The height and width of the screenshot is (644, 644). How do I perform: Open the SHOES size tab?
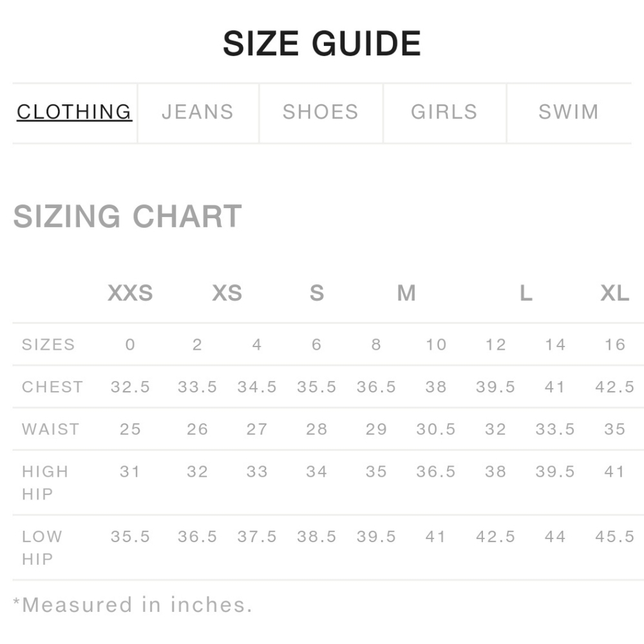[x=321, y=112]
